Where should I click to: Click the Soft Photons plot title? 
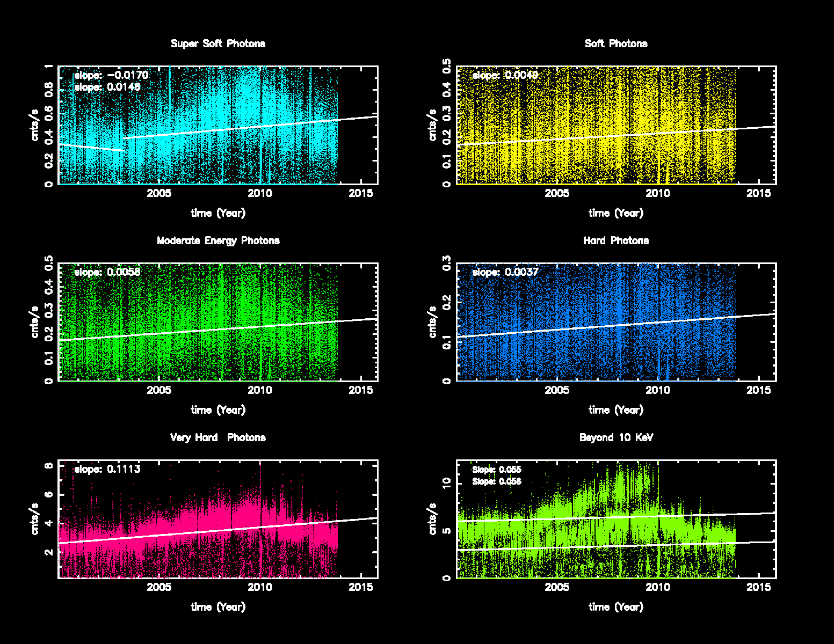pyautogui.click(x=616, y=43)
